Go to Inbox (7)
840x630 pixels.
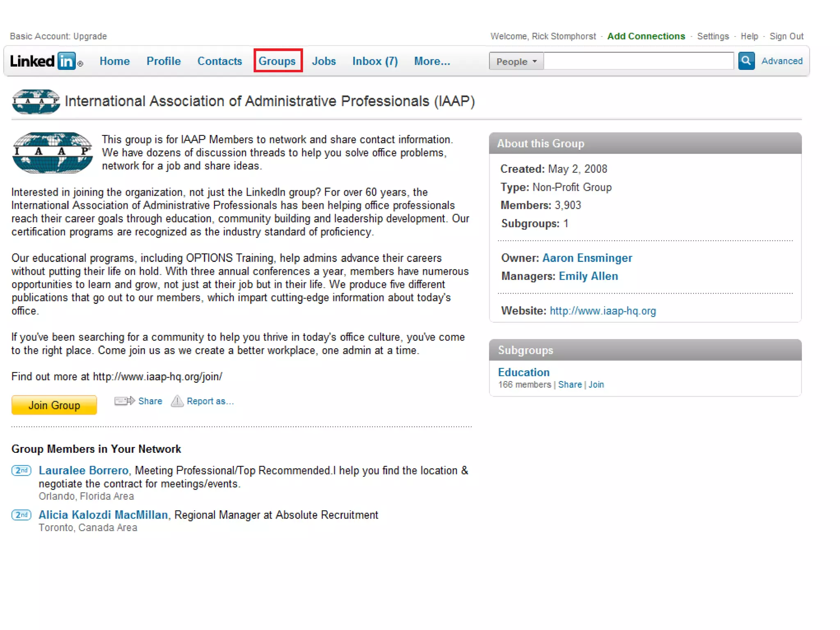pyautogui.click(x=374, y=61)
